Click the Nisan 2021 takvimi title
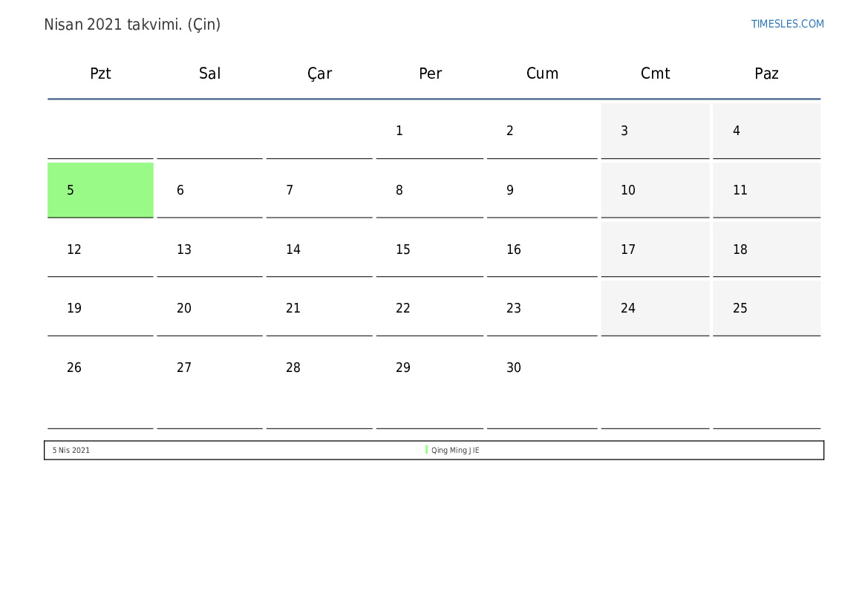Screen dimensions: 868x614 click(x=132, y=25)
